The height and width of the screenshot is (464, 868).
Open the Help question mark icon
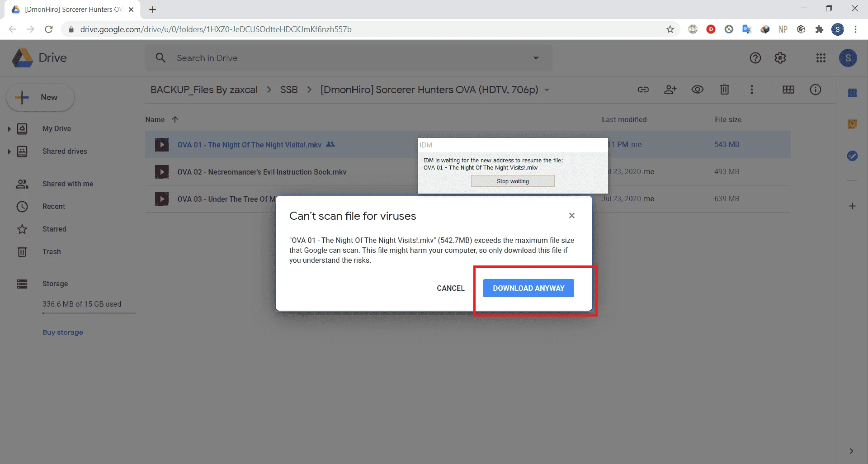[755, 58]
